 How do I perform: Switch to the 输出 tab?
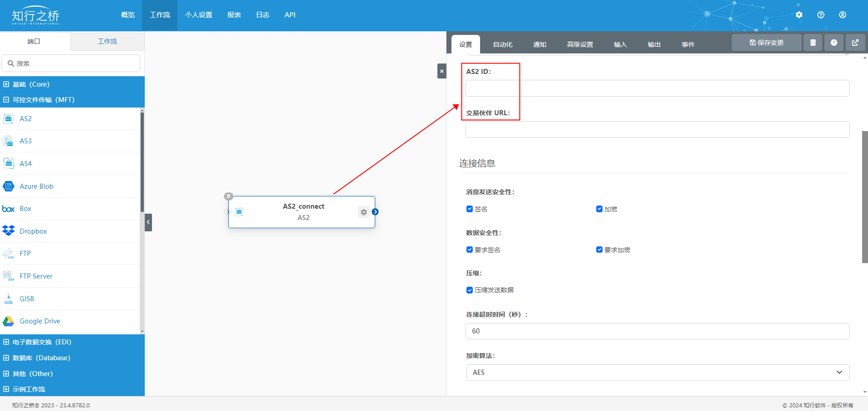pos(654,44)
